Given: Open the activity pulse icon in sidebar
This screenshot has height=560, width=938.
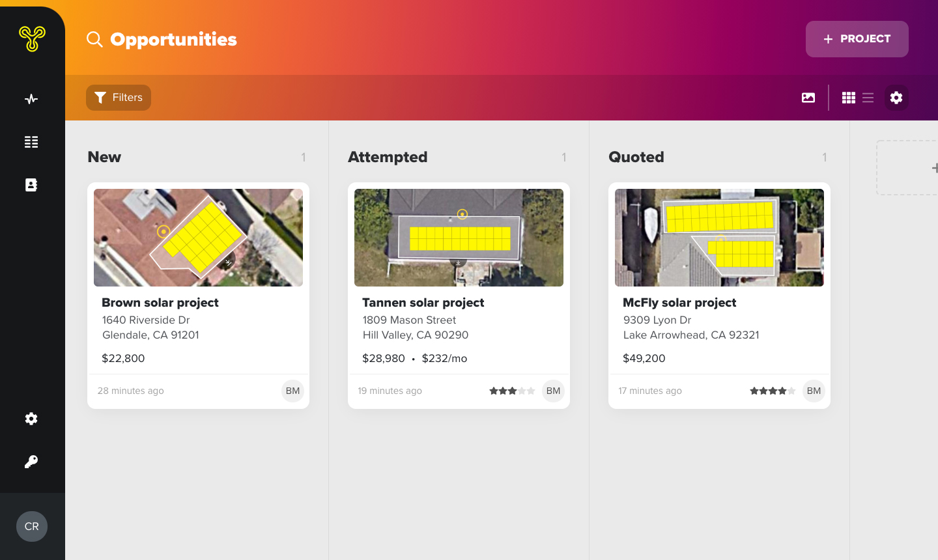Looking at the screenshot, I should coord(31,99).
